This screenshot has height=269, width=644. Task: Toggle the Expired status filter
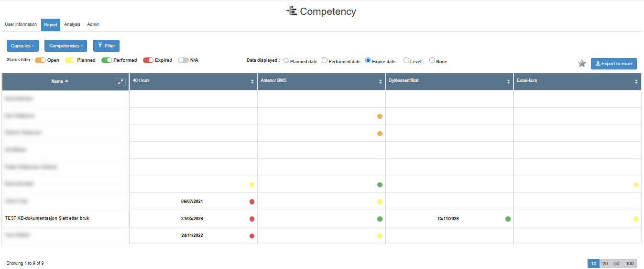148,60
